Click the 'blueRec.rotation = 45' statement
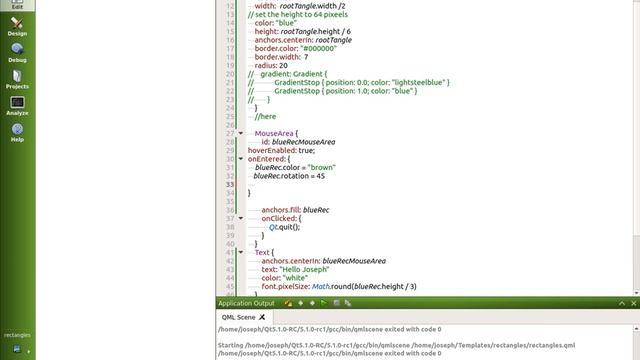 pos(289,176)
